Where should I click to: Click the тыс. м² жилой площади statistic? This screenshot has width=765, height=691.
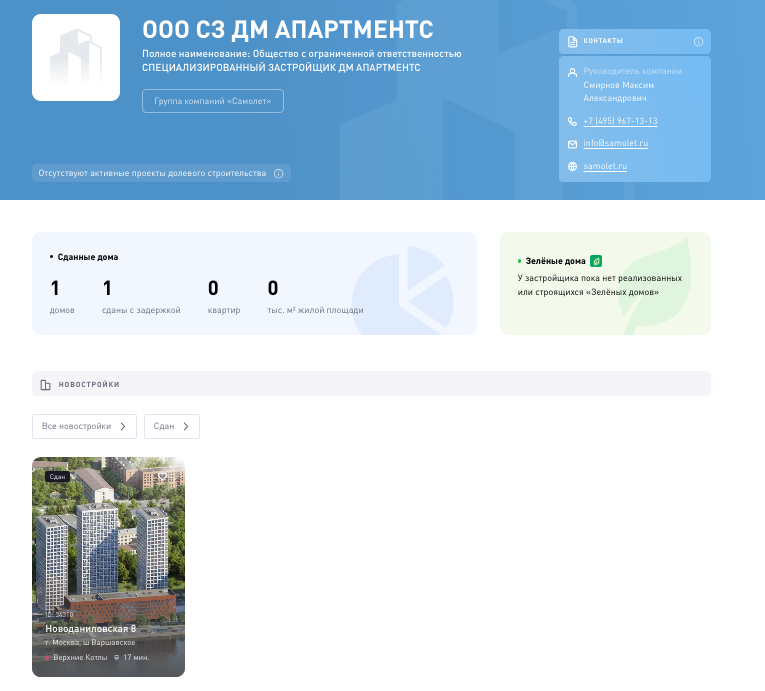coord(315,297)
